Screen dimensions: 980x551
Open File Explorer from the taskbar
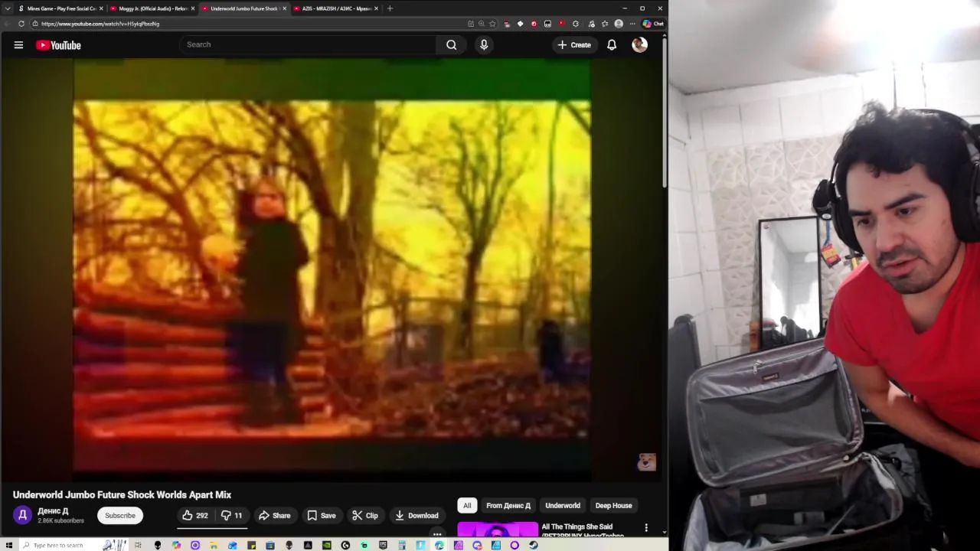tap(214, 546)
